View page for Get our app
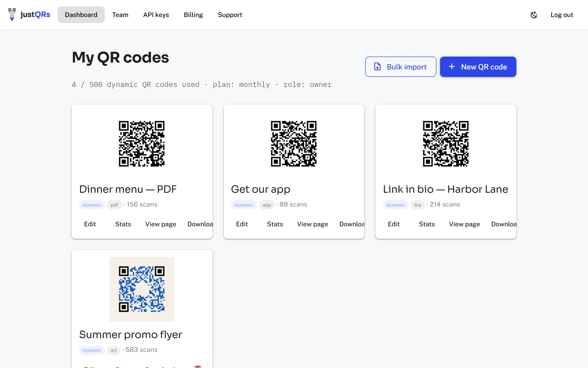This screenshot has width=588, height=368. click(312, 224)
